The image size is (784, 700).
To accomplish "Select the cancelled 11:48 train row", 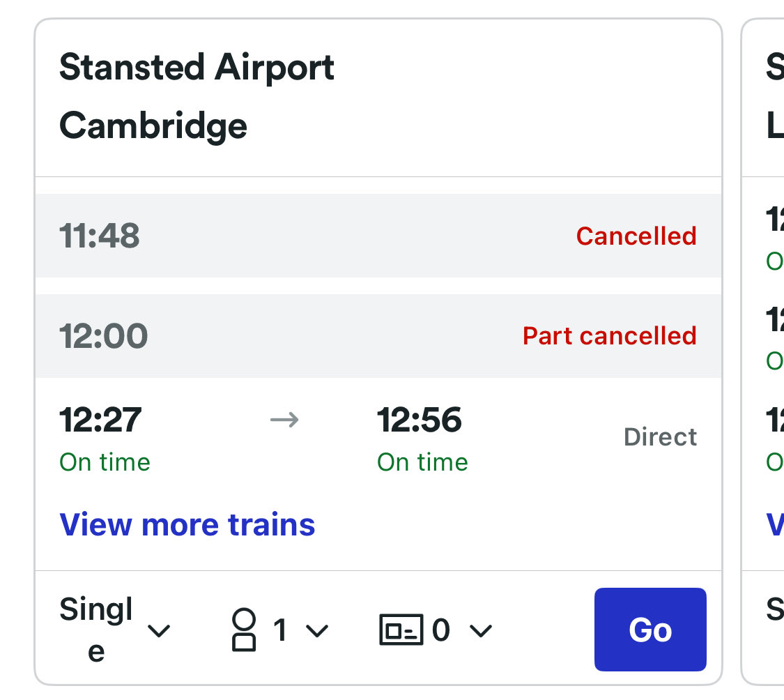I will (378, 236).
